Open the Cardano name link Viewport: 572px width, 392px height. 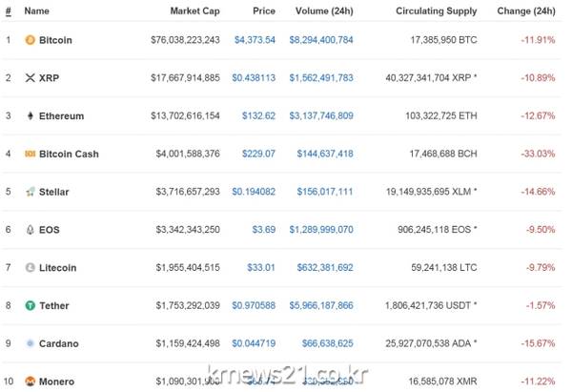pos(59,343)
